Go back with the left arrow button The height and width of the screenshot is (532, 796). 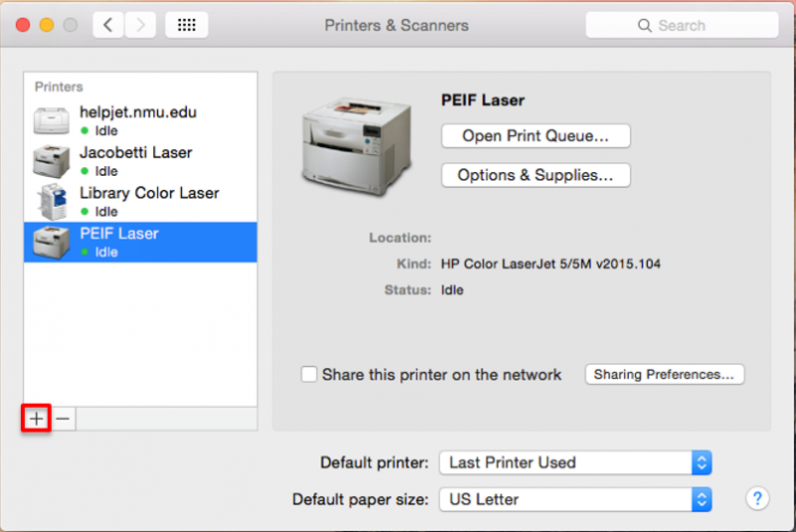(108, 25)
